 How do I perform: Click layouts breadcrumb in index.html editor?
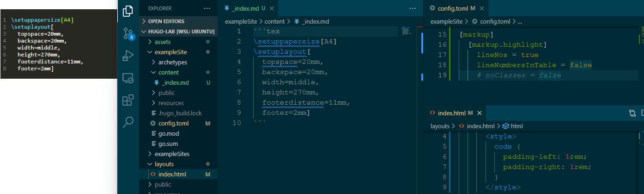pos(440,126)
